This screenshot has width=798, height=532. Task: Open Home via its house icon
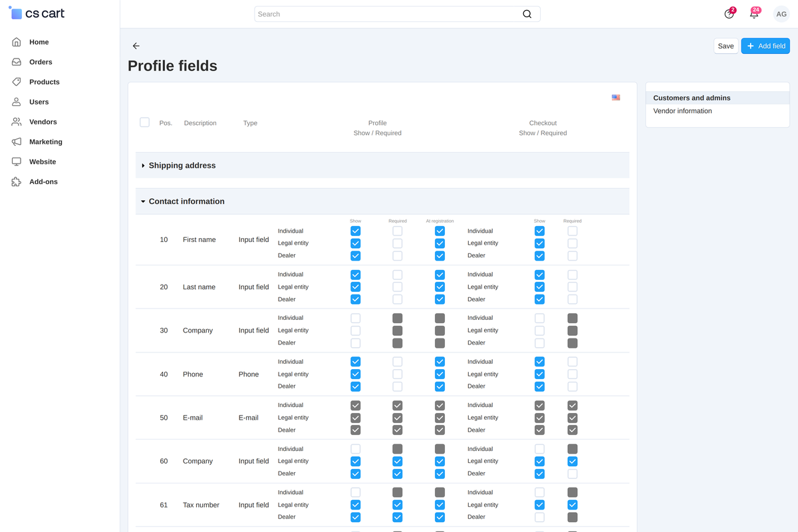pos(17,42)
